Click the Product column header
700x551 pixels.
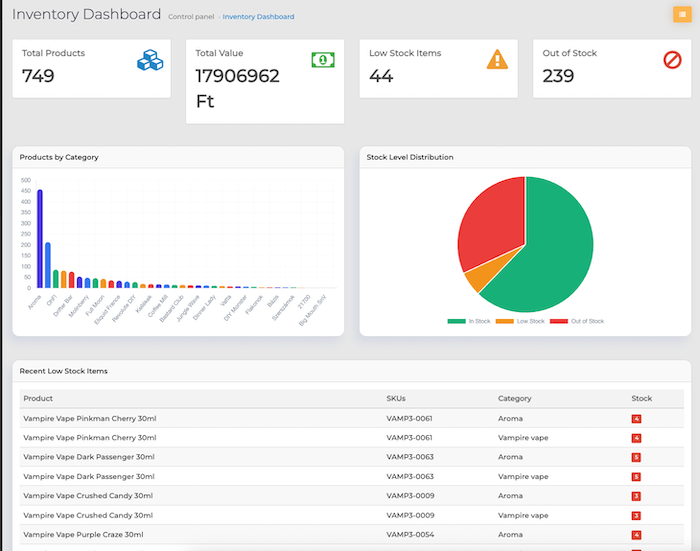point(38,398)
